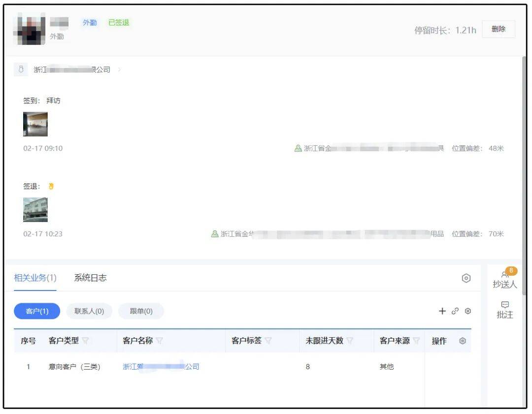
Task: Click the 位置偏差: 70米 text
Action: [478, 234]
